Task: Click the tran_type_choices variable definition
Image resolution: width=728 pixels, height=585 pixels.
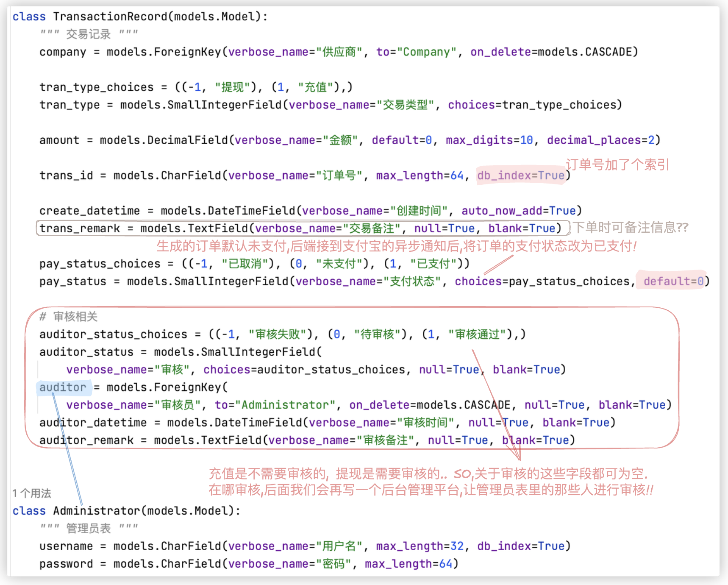Action: (x=97, y=87)
